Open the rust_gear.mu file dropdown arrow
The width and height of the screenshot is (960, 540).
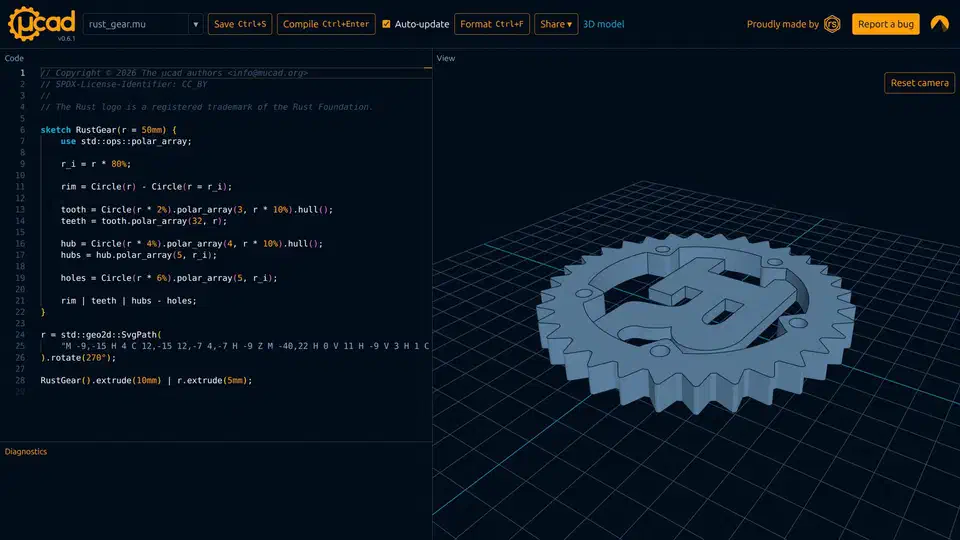tap(196, 24)
